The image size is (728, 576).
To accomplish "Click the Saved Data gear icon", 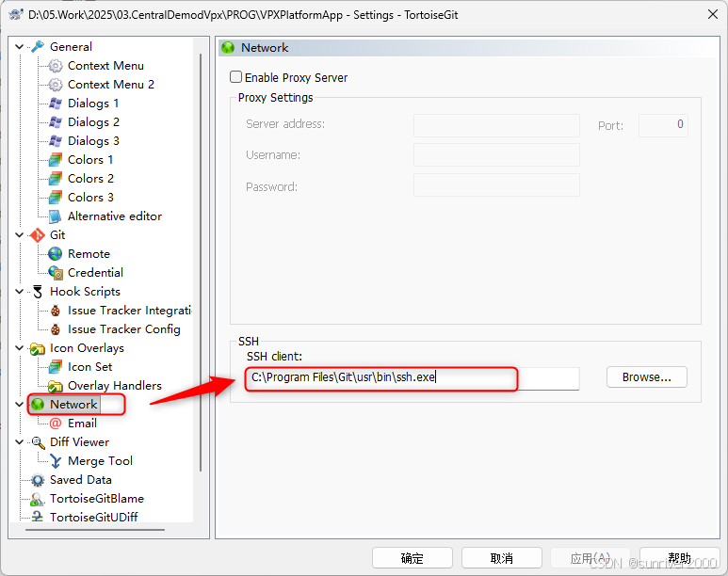I will 38,480.
